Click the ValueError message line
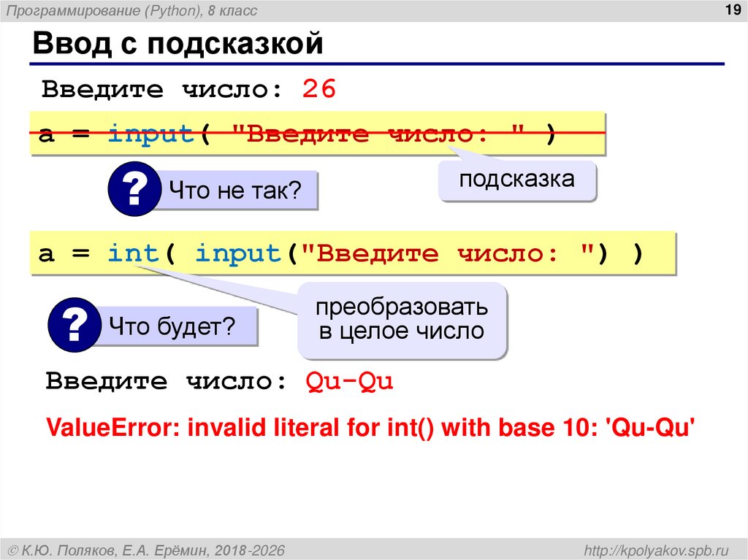 (370, 427)
